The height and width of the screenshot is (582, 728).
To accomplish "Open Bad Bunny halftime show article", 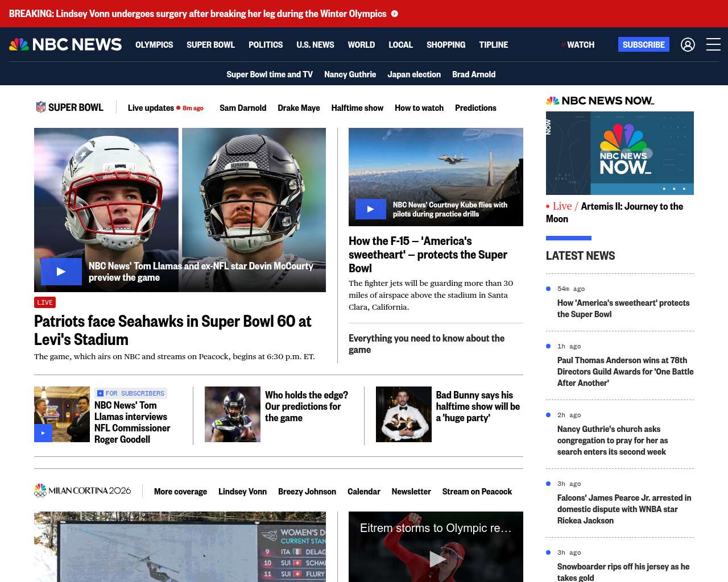I will (x=477, y=406).
